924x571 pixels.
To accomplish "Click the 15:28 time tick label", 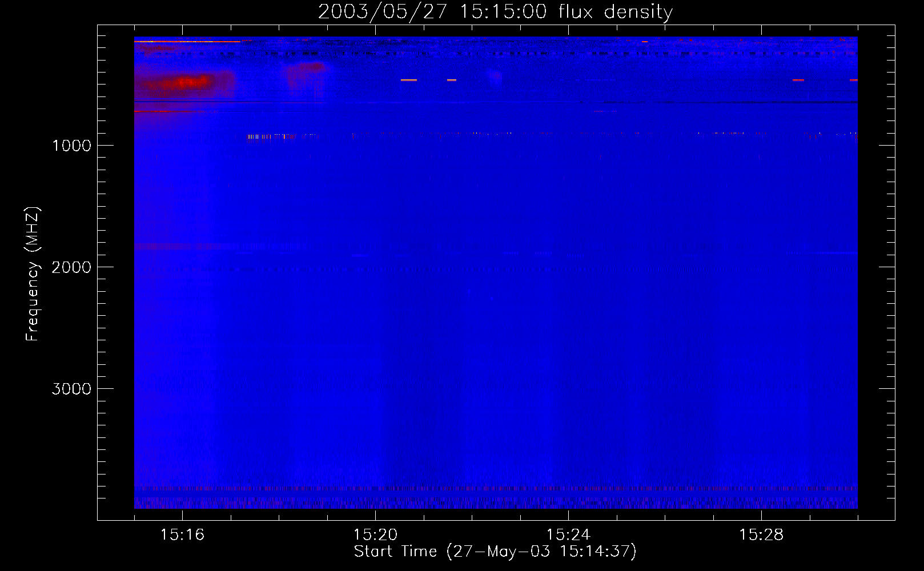I will point(761,535).
